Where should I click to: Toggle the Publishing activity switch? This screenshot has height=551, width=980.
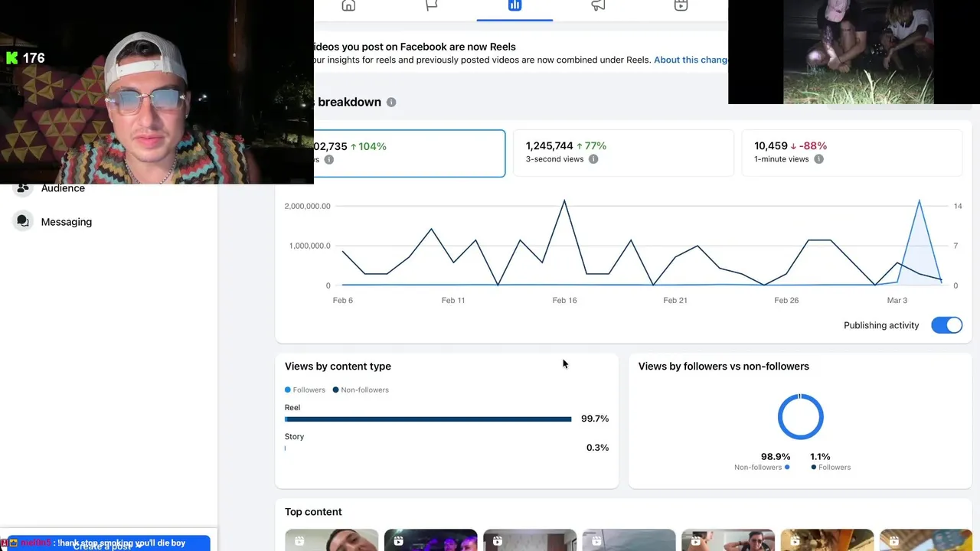[946, 325]
